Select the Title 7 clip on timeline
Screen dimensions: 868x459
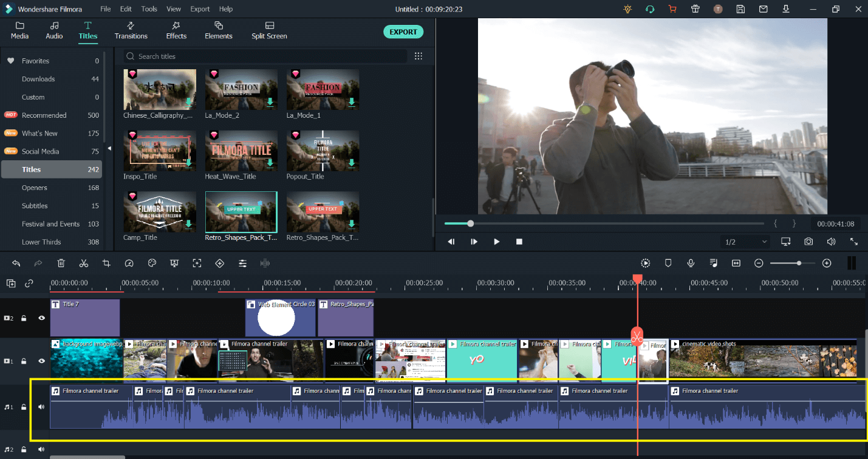point(85,318)
